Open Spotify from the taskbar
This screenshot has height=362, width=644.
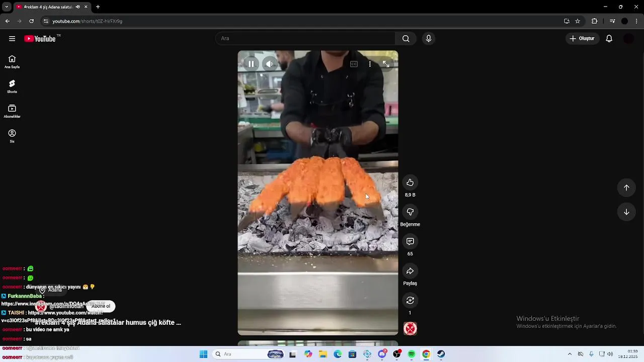[x=412, y=354]
